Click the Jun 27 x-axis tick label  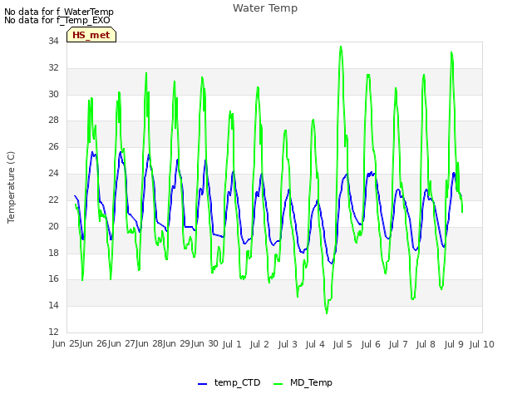pos(122,343)
